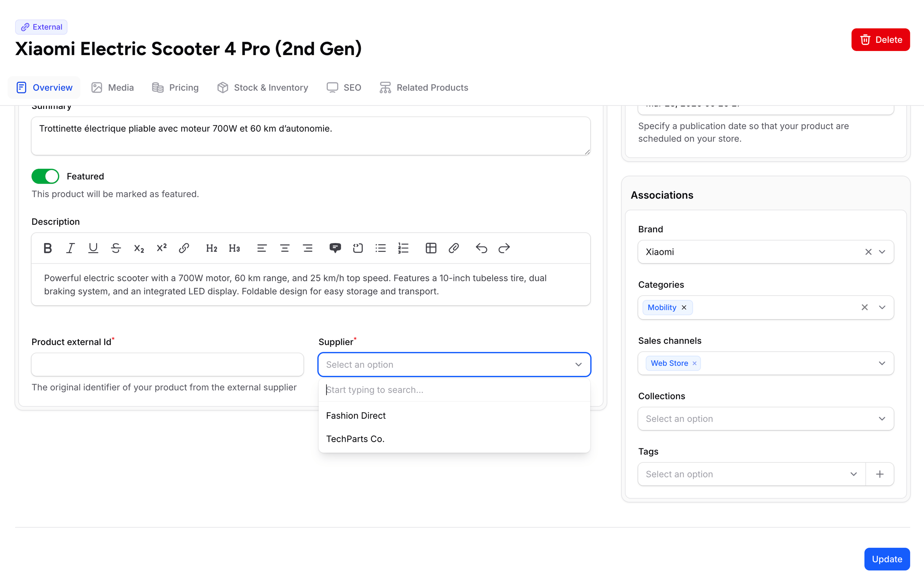Viewport: 924px width, 578px height.
Task: Go to the SEO tab
Action: [343, 88]
